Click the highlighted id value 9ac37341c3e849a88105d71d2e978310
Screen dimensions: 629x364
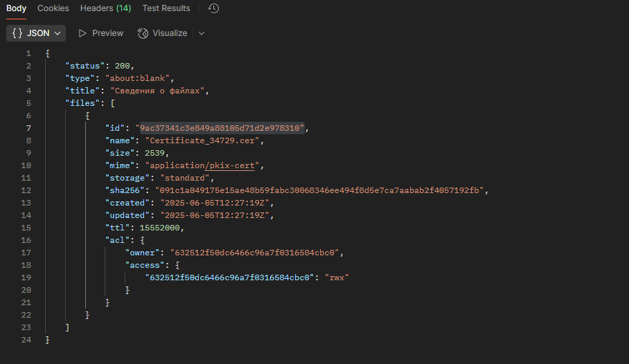[222, 128]
